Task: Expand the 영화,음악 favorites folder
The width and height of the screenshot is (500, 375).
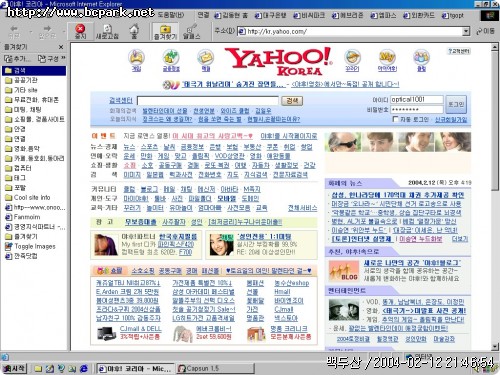Action: pos(22,149)
